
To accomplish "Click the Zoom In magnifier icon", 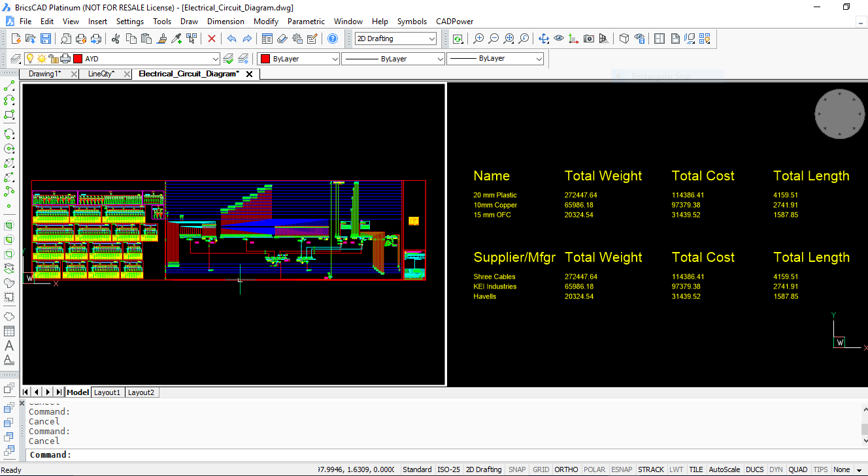I will pos(478,39).
